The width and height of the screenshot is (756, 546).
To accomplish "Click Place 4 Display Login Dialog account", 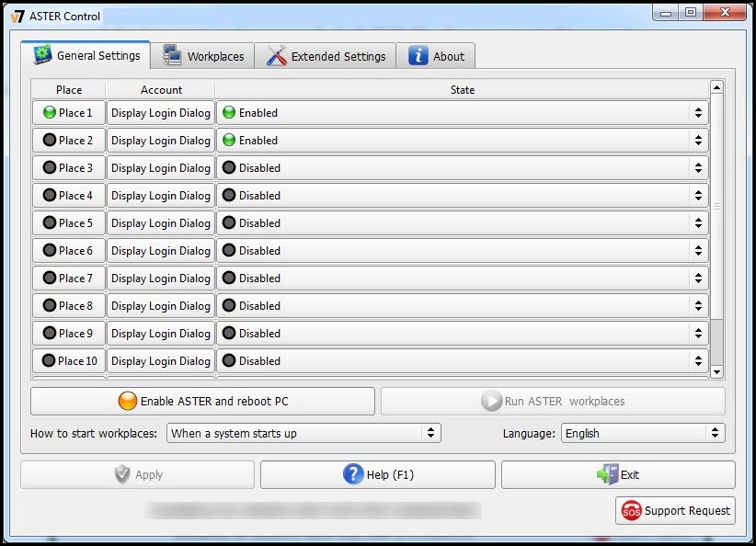I will (161, 195).
